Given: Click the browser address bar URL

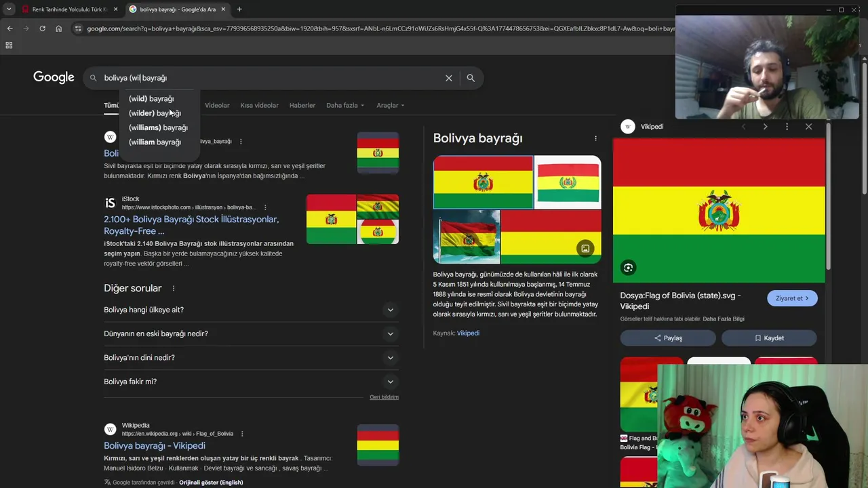Looking at the screenshot, I should pyautogui.click(x=380, y=28).
